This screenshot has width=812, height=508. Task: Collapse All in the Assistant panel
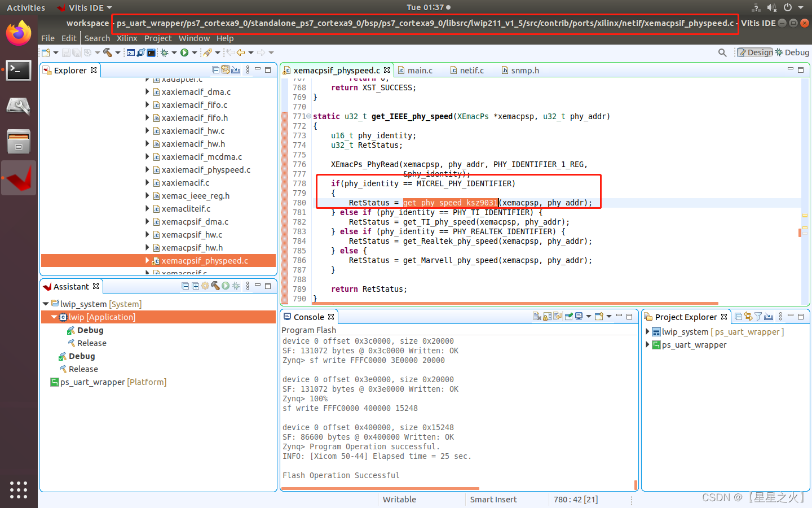(186, 286)
